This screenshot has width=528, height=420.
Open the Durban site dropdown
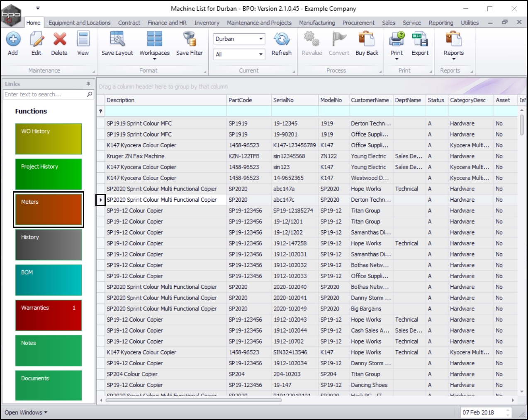pos(260,39)
